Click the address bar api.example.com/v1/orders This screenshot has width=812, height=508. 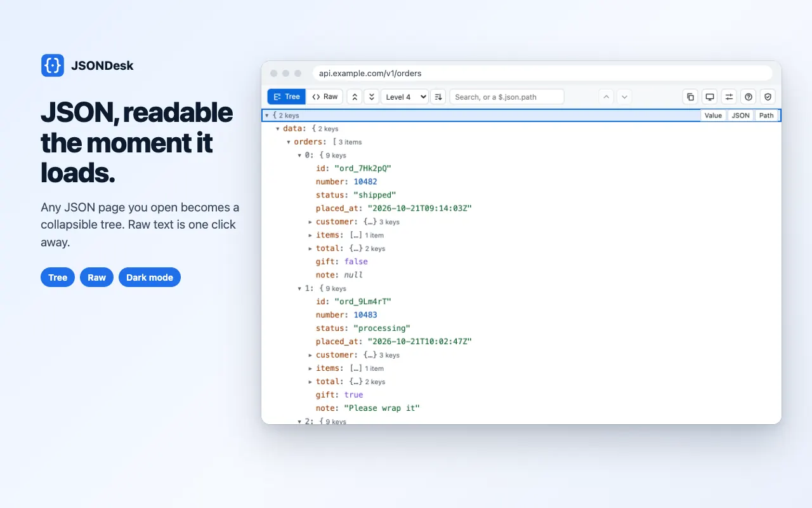pos(542,73)
